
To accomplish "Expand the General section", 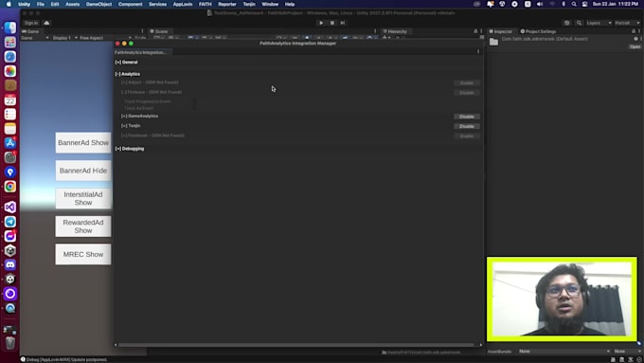I will pyautogui.click(x=127, y=62).
